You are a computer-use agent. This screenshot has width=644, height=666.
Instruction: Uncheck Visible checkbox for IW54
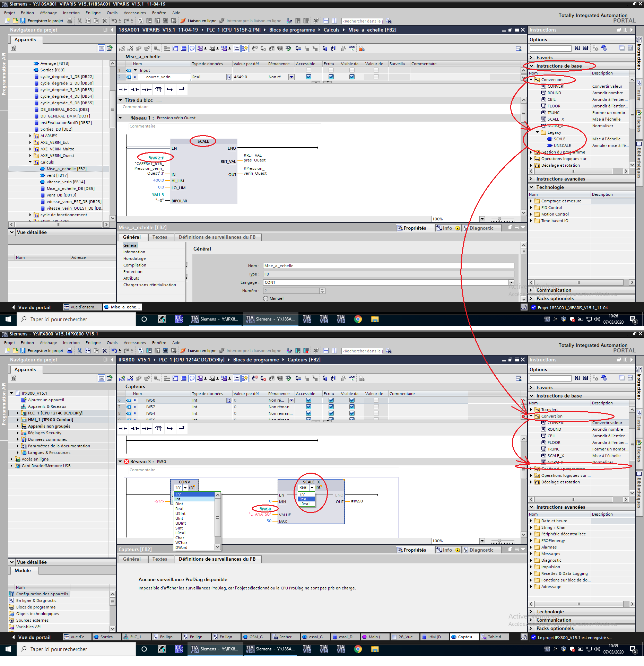(x=352, y=413)
